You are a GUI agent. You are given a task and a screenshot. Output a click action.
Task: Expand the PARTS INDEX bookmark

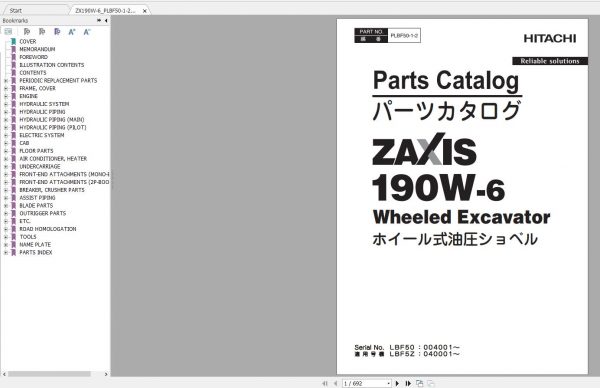(x=6, y=253)
